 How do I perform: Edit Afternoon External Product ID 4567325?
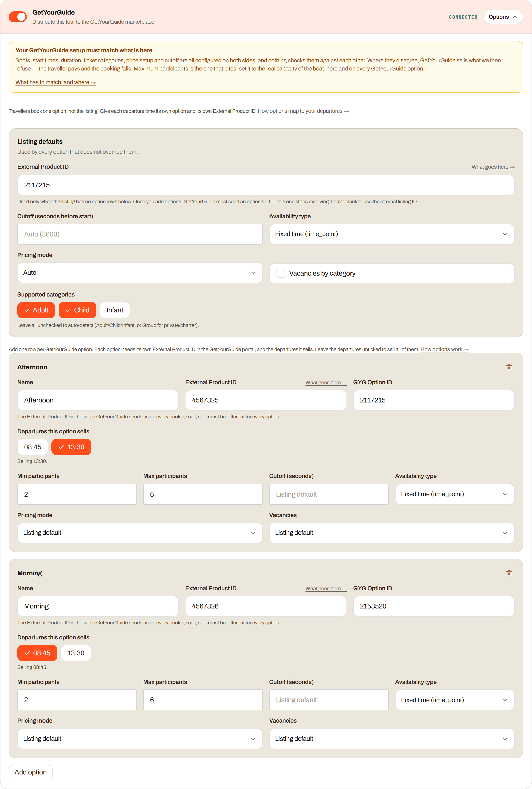pos(266,400)
